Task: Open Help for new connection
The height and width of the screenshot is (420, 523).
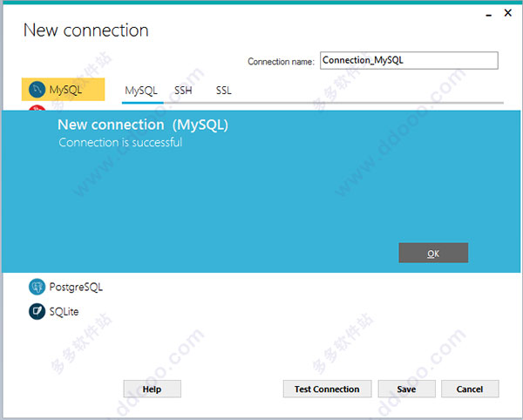Action: 152,389
